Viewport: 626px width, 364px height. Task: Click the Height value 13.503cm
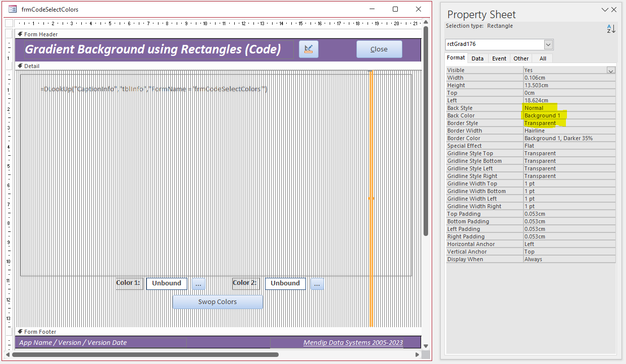569,85
